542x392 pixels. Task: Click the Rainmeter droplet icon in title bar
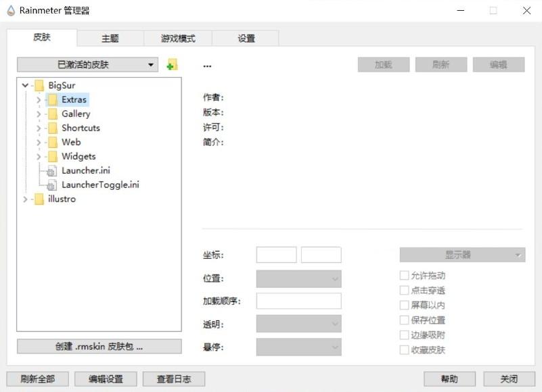tap(11, 11)
